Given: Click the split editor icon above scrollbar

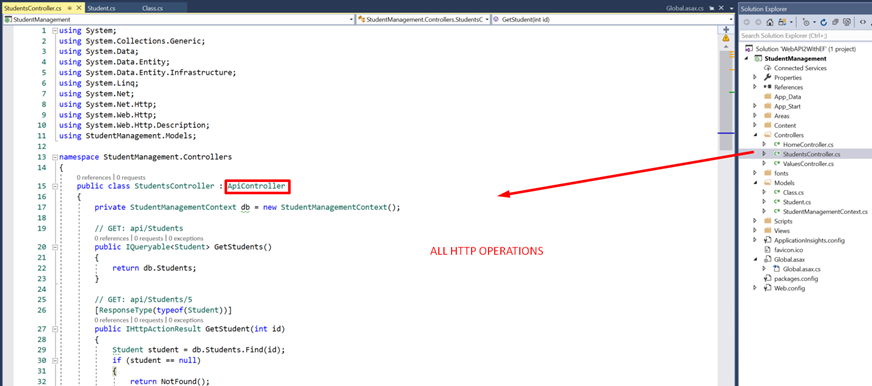Looking at the screenshot, I should 725,29.
